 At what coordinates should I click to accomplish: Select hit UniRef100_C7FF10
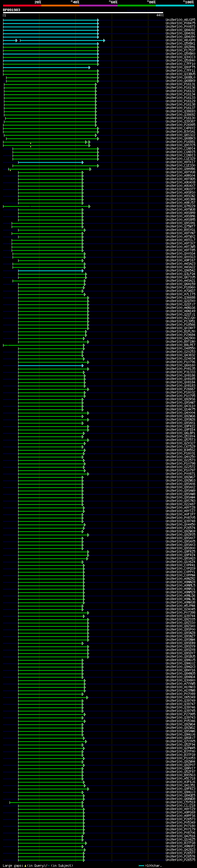[x=180, y=64]
